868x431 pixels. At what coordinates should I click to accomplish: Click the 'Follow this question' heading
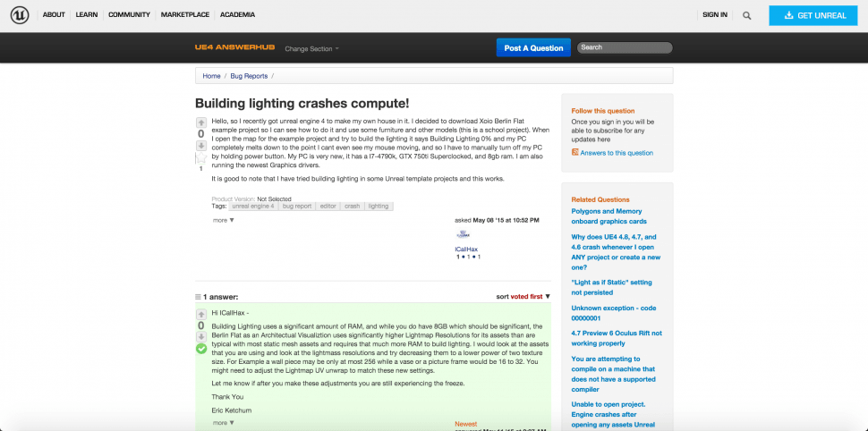point(603,111)
